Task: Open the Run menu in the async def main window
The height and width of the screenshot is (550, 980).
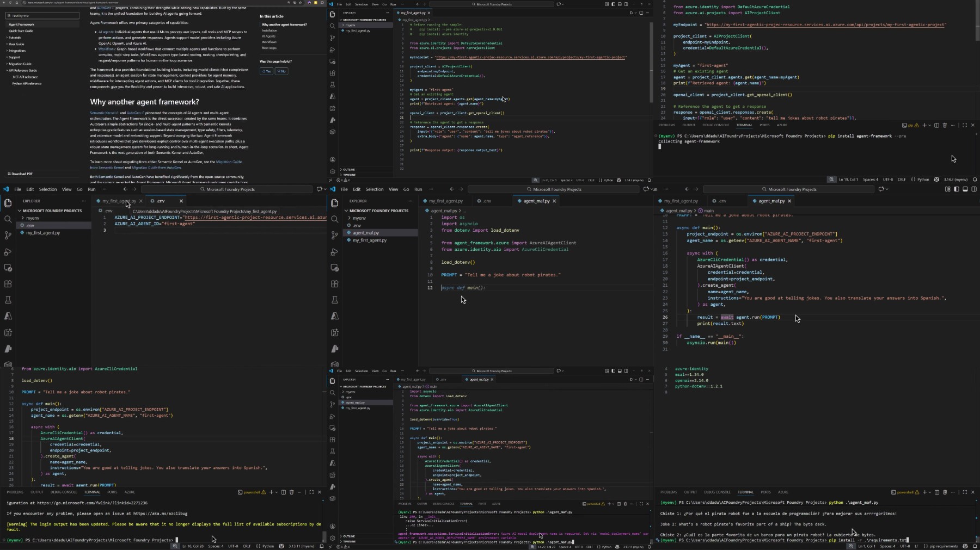Action: (x=418, y=189)
